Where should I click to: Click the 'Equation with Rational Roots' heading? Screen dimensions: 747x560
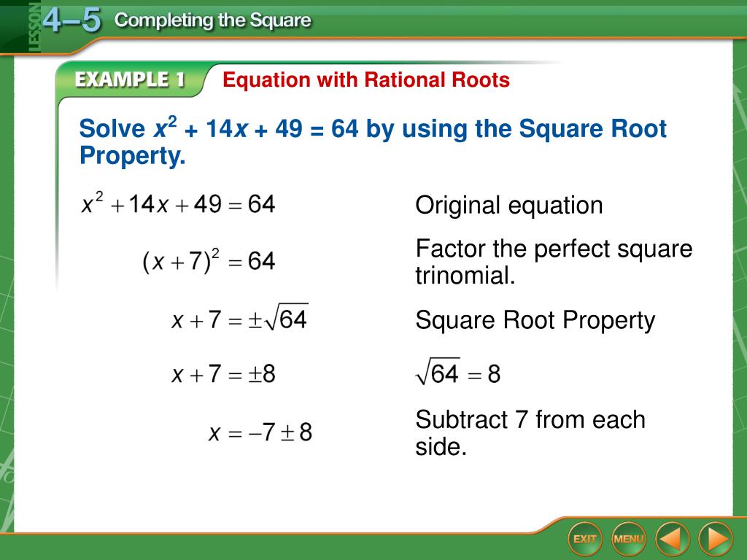366,79
